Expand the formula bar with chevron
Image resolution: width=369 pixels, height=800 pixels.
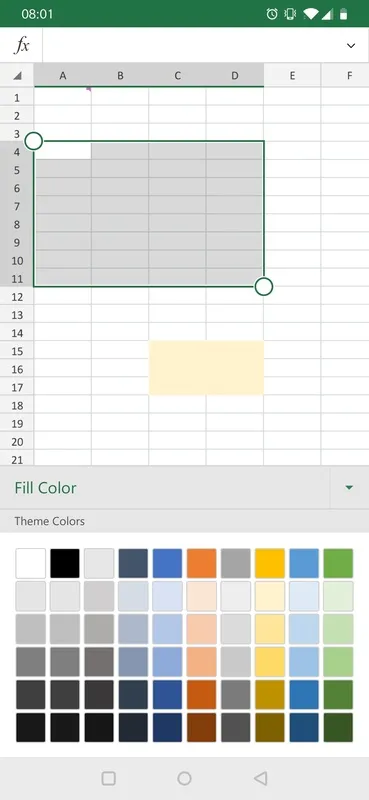pyautogui.click(x=351, y=46)
